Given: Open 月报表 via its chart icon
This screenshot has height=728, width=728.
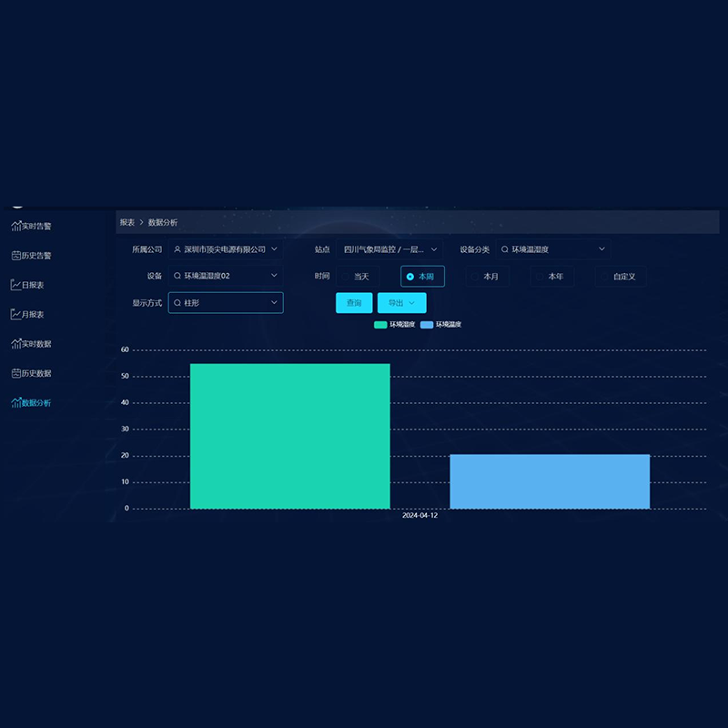Looking at the screenshot, I should [x=15, y=314].
